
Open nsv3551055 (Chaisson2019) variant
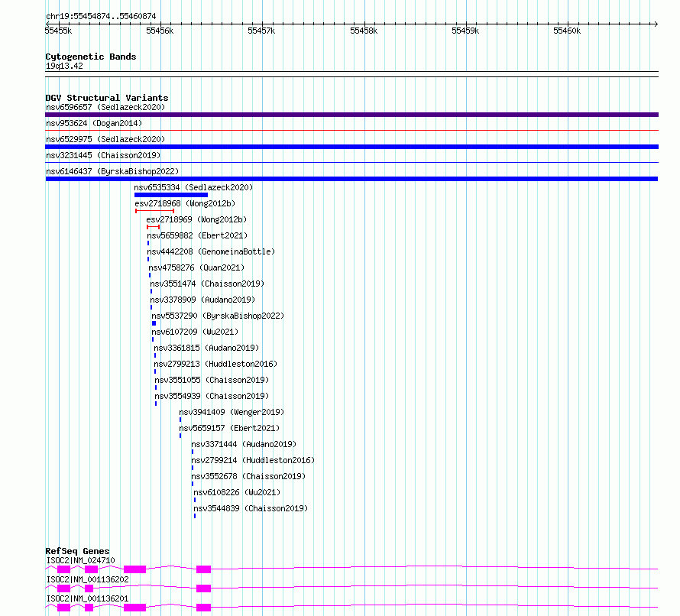(x=212, y=380)
